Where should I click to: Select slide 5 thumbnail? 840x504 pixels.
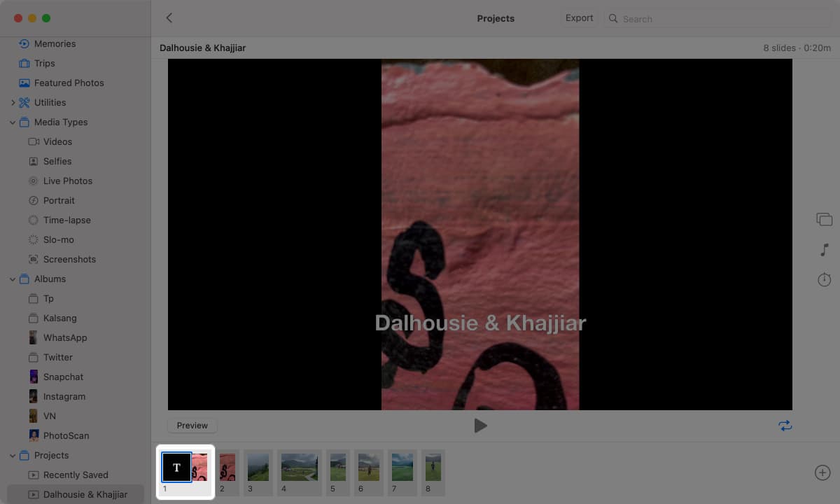coord(337,467)
